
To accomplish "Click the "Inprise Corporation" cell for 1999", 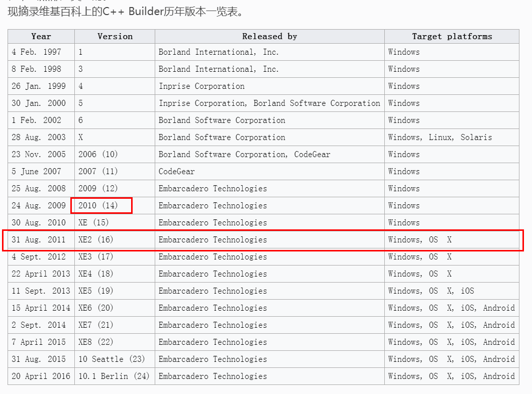I will click(201, 86).
